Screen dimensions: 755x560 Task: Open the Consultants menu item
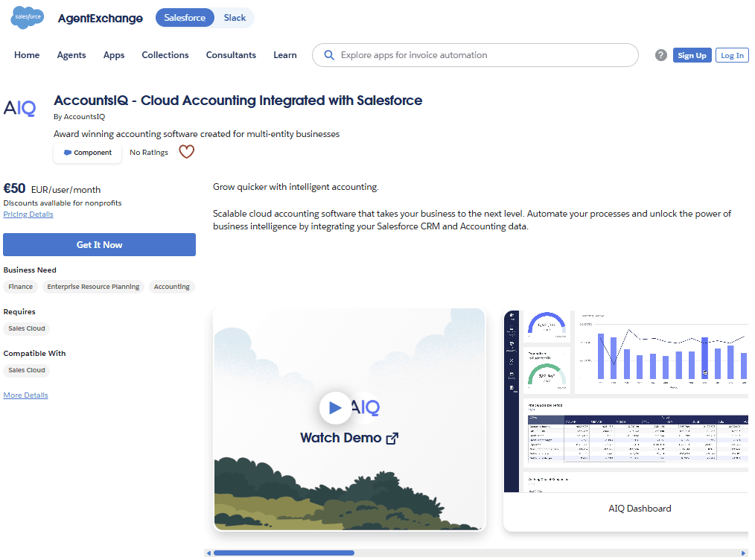tap(231, 55)
